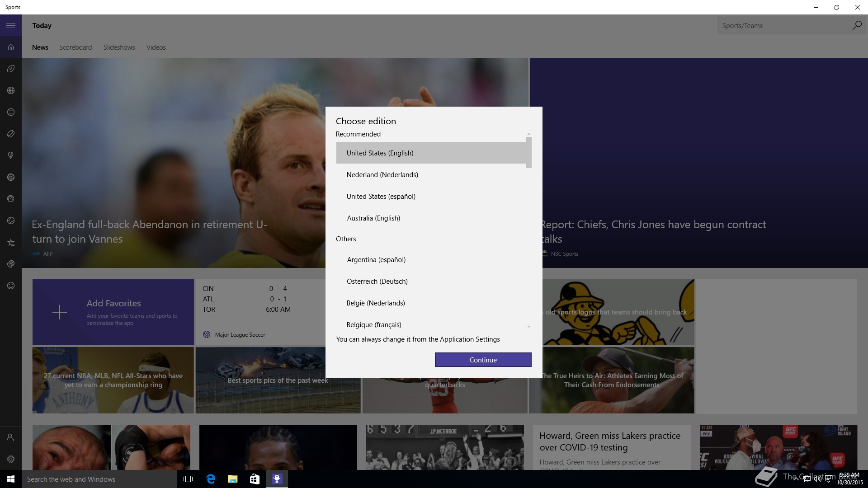Switch to the Slideshows tab
This screenshot has width=868, height=488.
coord(119,47)
